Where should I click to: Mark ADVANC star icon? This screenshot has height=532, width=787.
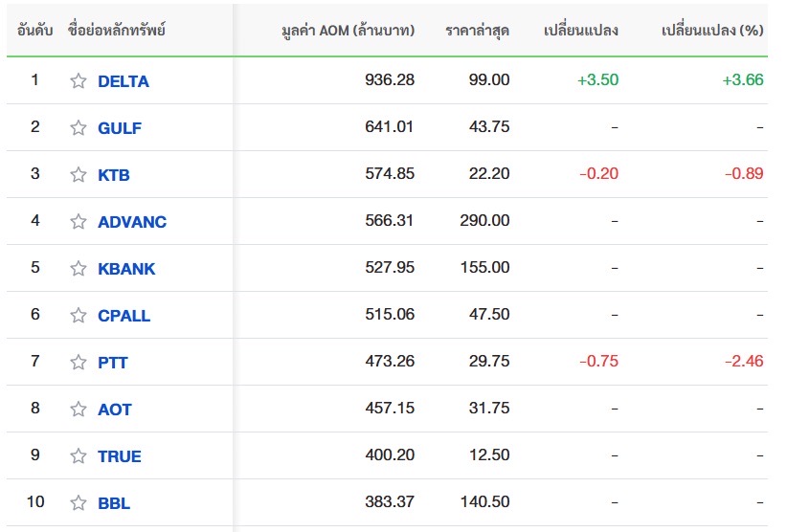(78, 221)
